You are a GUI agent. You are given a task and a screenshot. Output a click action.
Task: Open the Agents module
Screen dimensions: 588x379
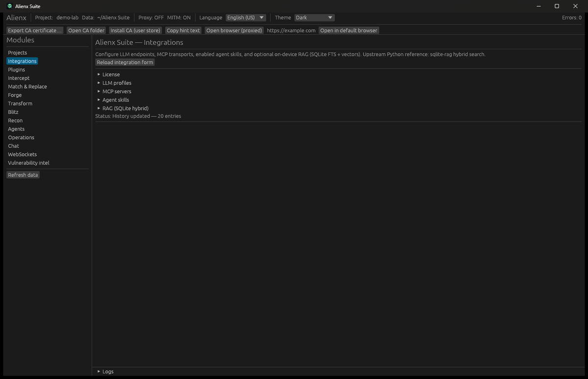pos(16,129)
